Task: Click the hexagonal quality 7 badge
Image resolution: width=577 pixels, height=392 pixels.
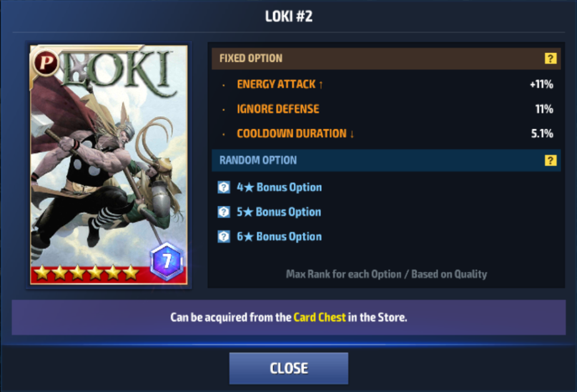Action: click(167, 261)
